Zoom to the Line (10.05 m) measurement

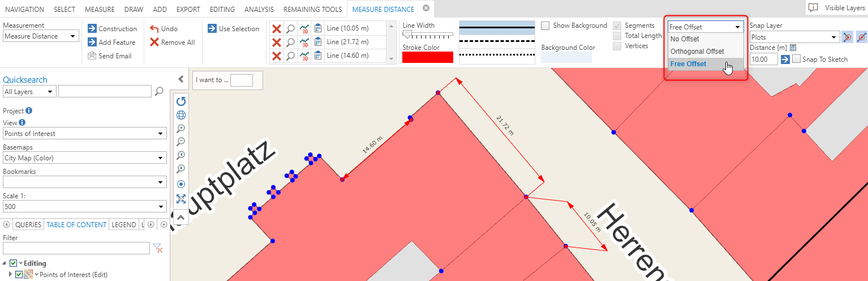tap(290, 29)
